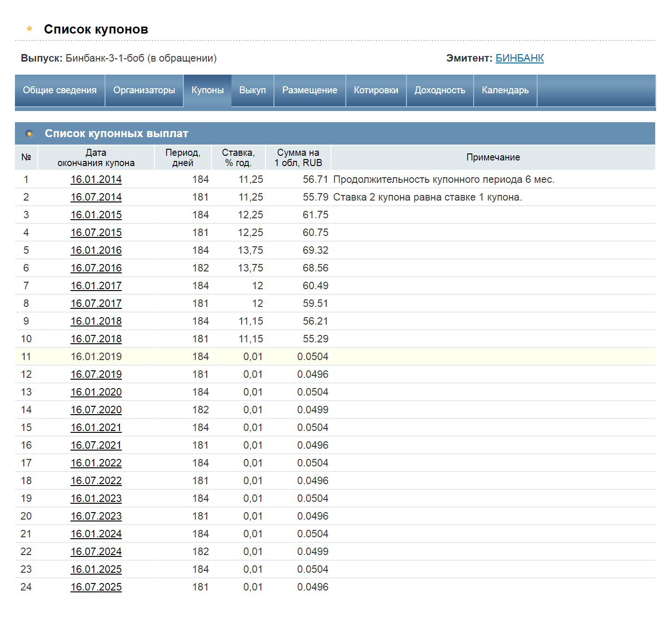This screenshot has height=625, width=672.
Task: Open the Размещение tab
Action: [310, 90]
